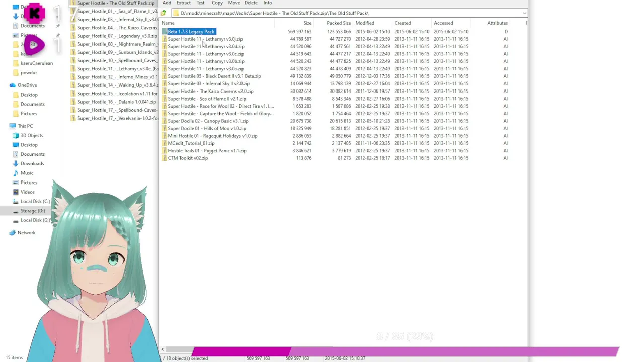Screen dimensions: 644x362
Task: Click the Music note icon in sidebar
Action: click(16, 173)
